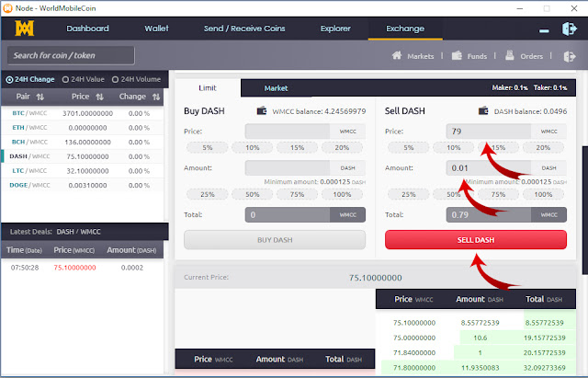This screenshot has width=588, height=378.
Task: Click 50% amount button in Buy DASH
Action: coord(253,194)
